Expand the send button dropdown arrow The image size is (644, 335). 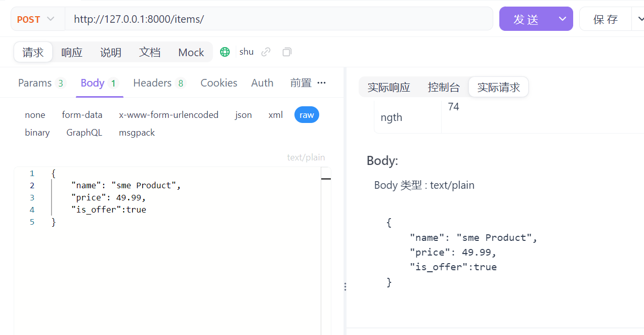tap(562, 19)
